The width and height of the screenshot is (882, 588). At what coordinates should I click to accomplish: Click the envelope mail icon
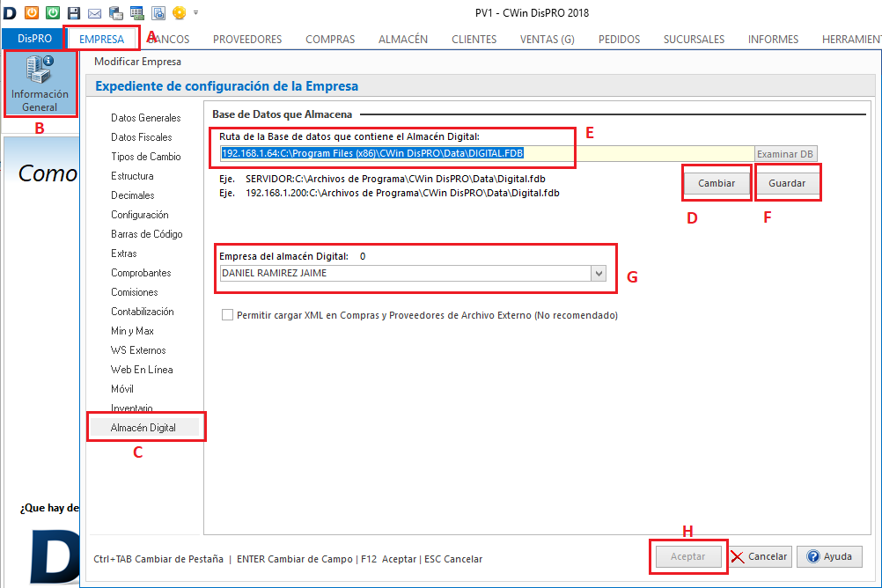[x=94, y=12]
